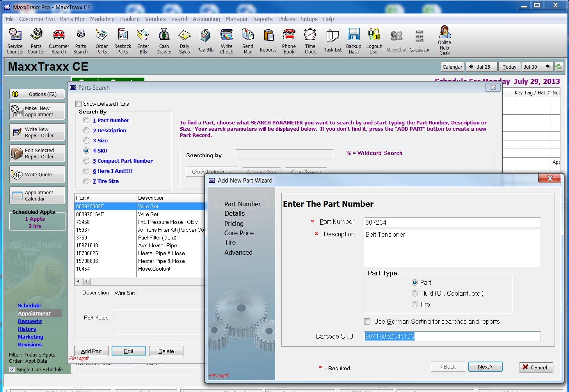This screenshot has width=569, height=392.
Task: Open the Help menu
Action: pos(329,19)
